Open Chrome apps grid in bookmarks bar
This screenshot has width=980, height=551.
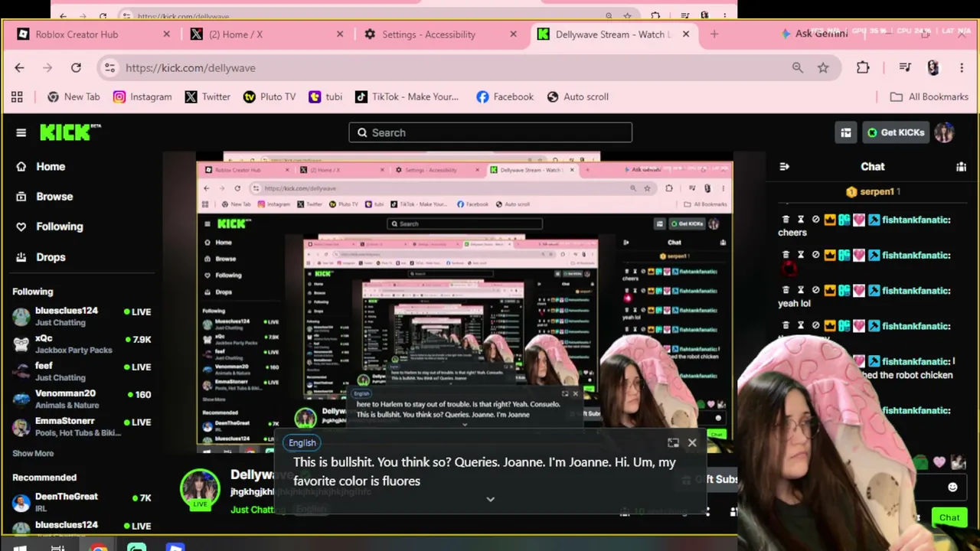click(17, 96)
